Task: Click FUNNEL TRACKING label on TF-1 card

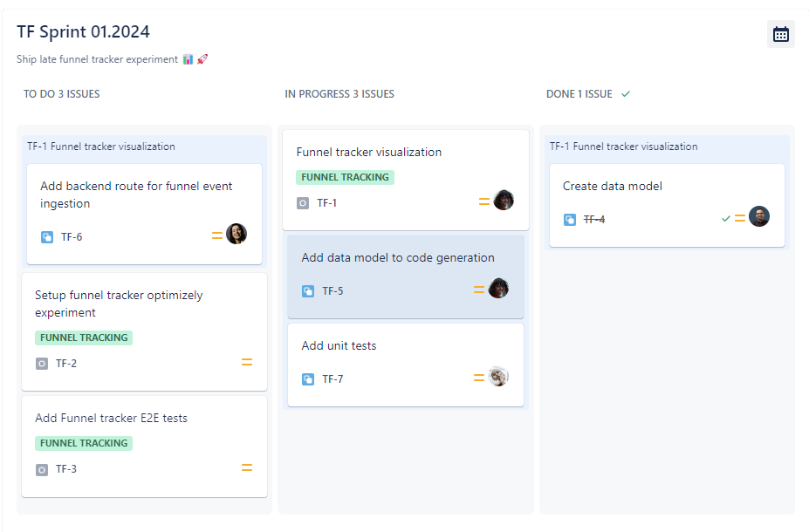Action: [x=345, y=177]
